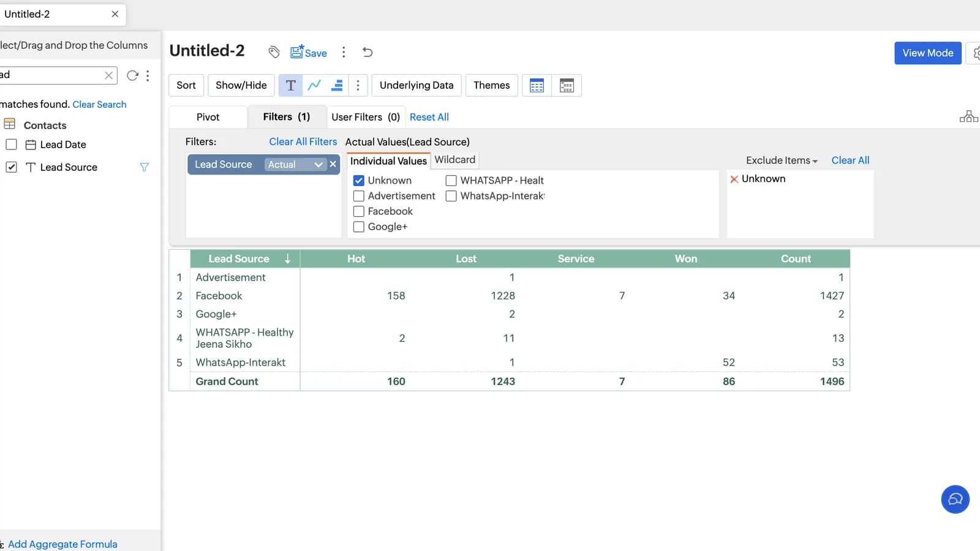Clear the column search field
Screen dimensions: 980x551
[108, 75]
